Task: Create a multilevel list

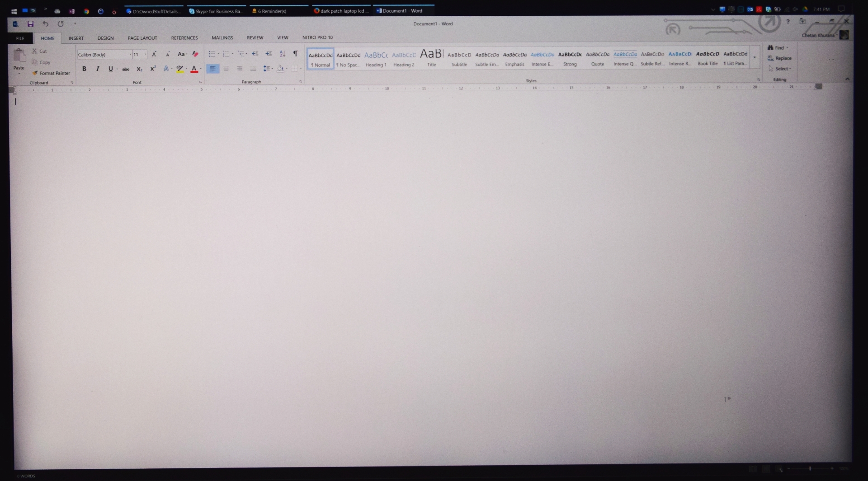Action: coord(241,54)
